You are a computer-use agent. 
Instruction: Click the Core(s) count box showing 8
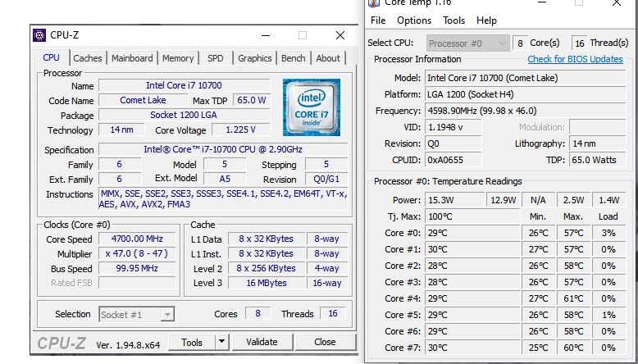(520, 43)
